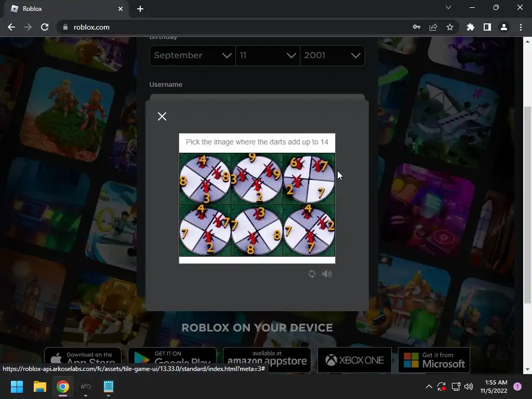This screenshot has height=399, width=532.
Task: Click the Chrome taskbar icon
Action: point(63,387)
